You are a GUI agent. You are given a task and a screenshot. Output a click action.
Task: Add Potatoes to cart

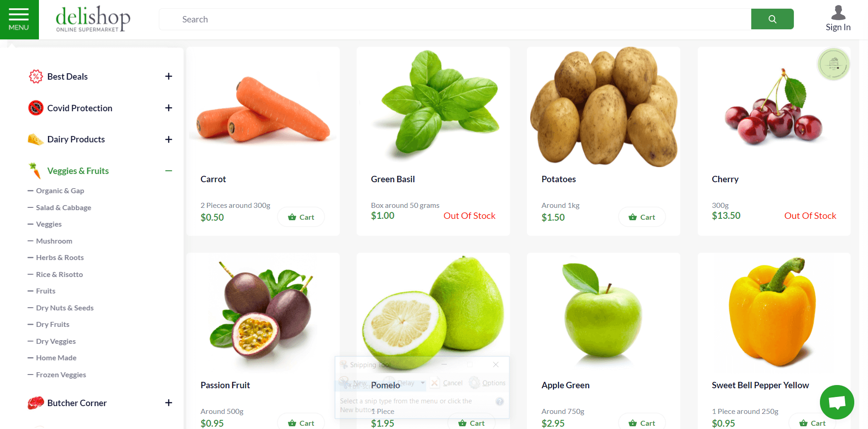point(642,217)
